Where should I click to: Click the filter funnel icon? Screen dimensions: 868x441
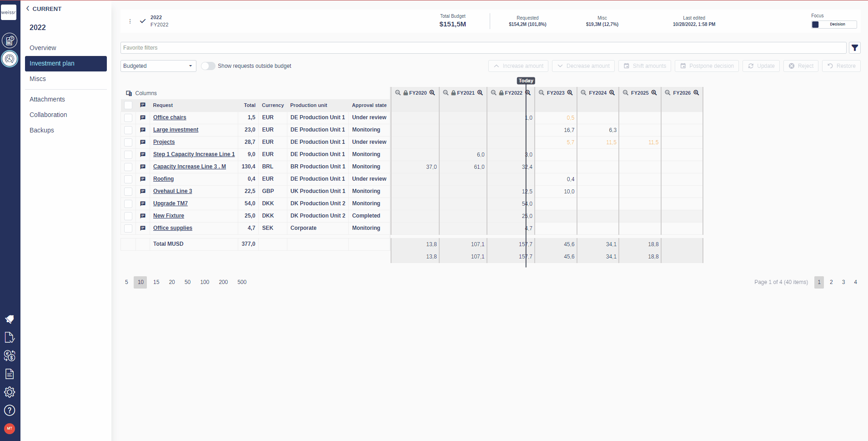(x=854, y=48)
